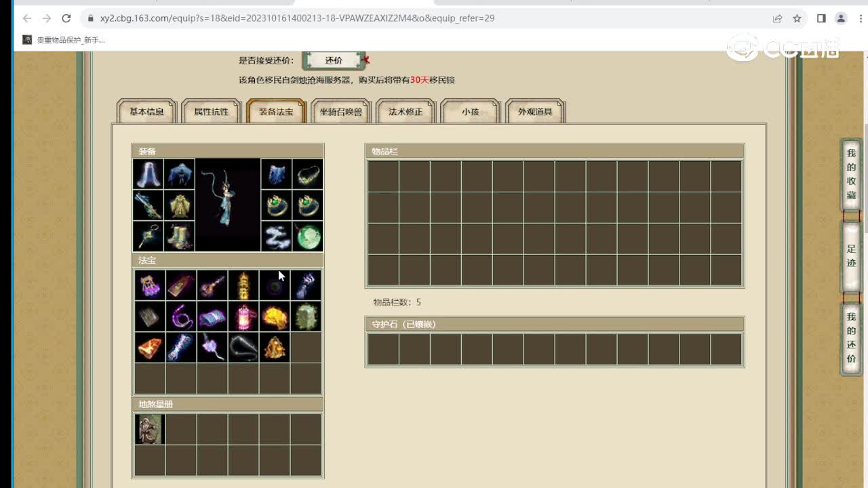Click the 物品栏数：5 text
The image size is (868, 488).
pos(397,302)
